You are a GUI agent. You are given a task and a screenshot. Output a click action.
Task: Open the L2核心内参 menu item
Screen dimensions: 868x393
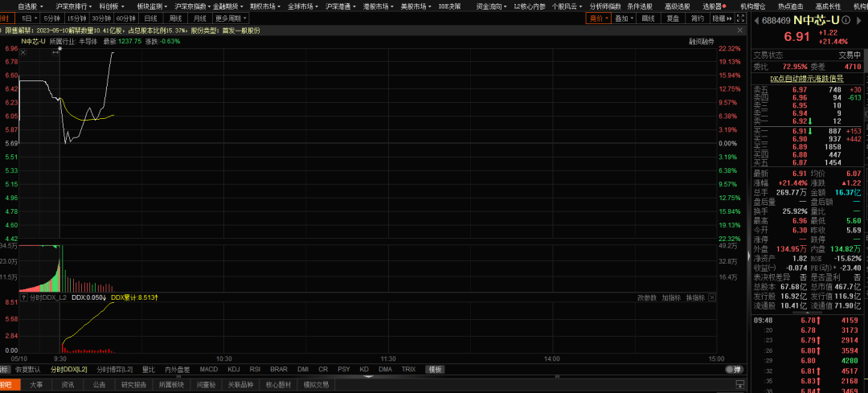tap(529, 6)
